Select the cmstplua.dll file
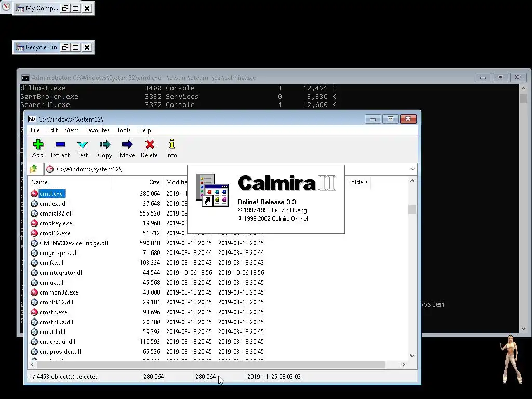 pos(56,322)
